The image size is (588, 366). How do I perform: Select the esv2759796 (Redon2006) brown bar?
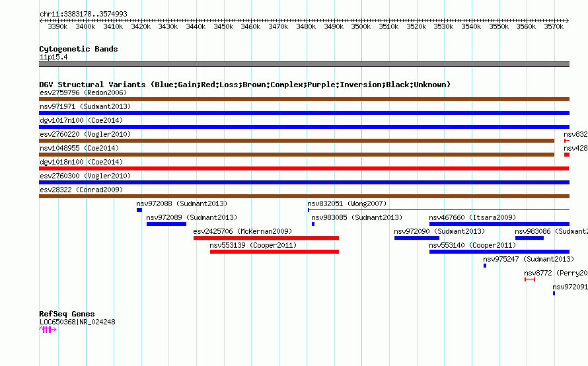304,99
